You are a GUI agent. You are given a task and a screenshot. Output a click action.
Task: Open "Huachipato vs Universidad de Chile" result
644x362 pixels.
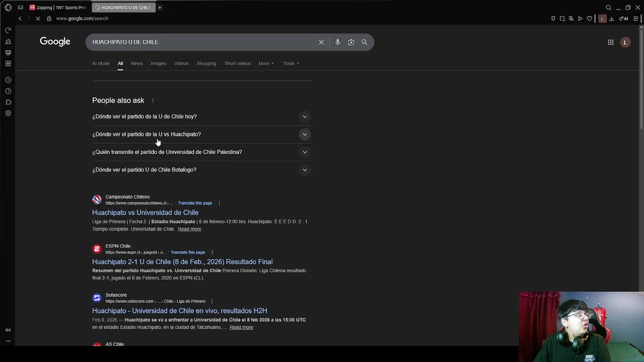click(x=145, y=213)
